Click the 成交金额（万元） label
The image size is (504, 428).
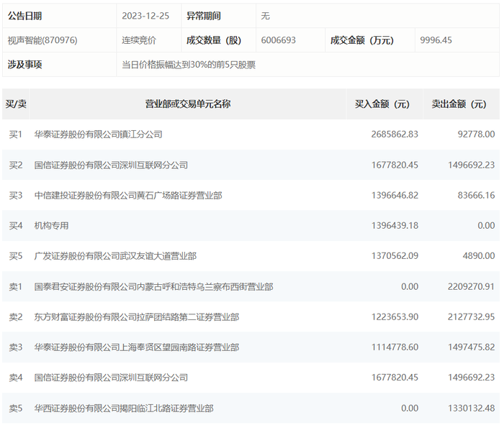pos(362,40)
